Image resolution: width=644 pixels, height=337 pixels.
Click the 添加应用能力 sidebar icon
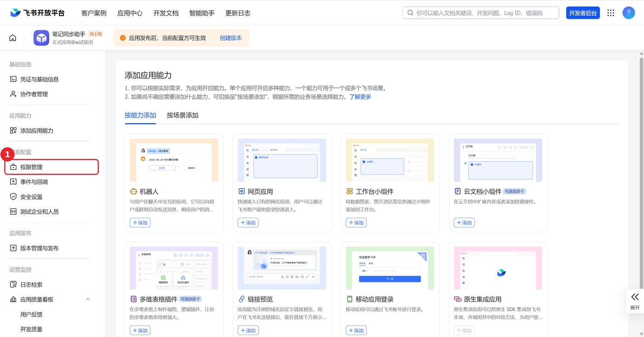(x=13, y=130)
